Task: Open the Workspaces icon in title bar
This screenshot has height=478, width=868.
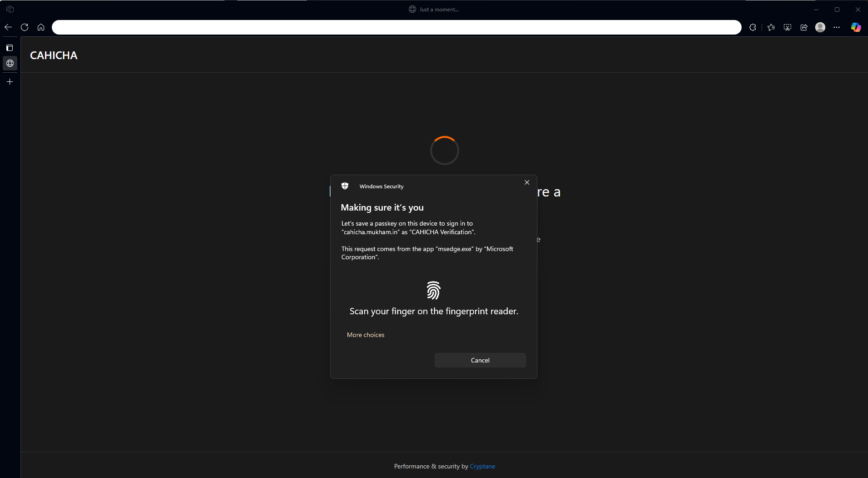Action: (x=10, y=9)
